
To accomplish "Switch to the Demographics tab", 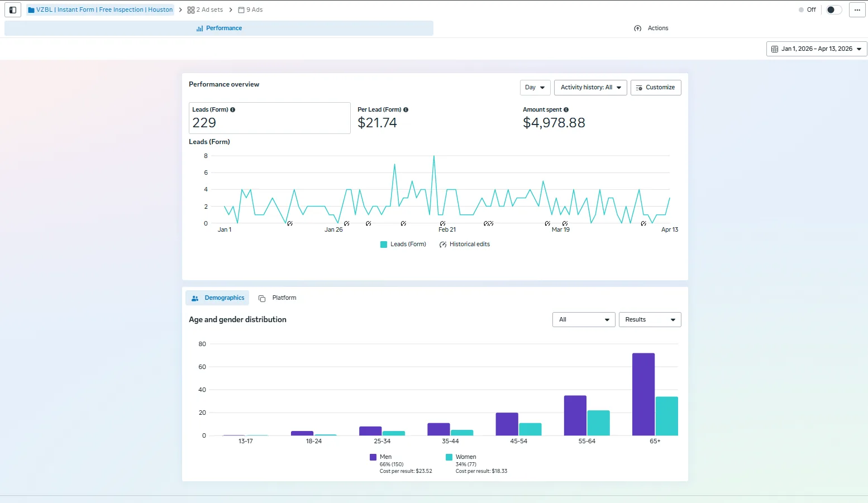I will coord(217,298).
